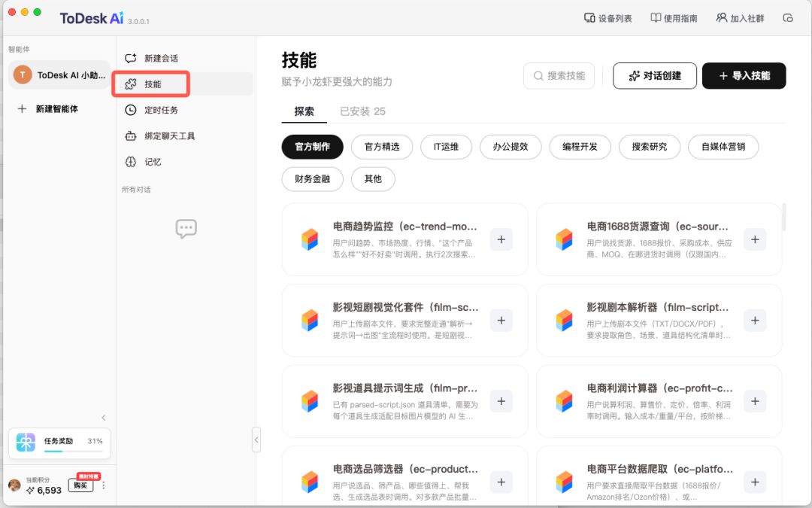
Task: Open the 电商趋势监控 skill title
Action: click(x=405, y=227)
